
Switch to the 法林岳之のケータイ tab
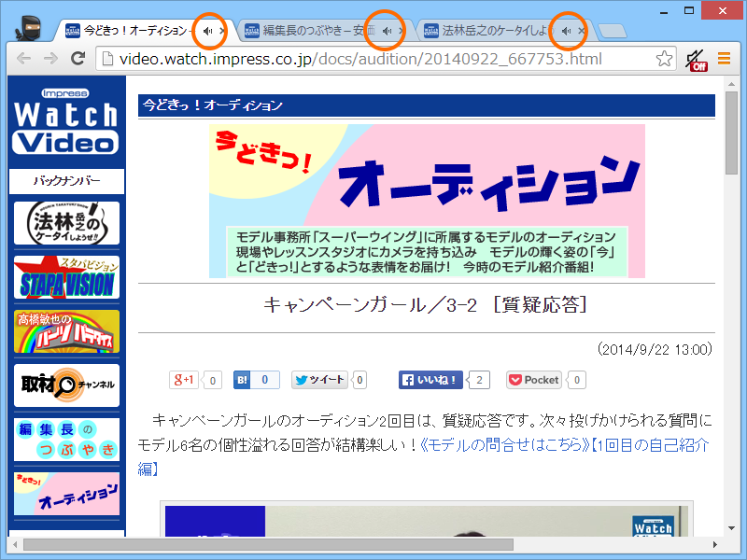point(486,29)
